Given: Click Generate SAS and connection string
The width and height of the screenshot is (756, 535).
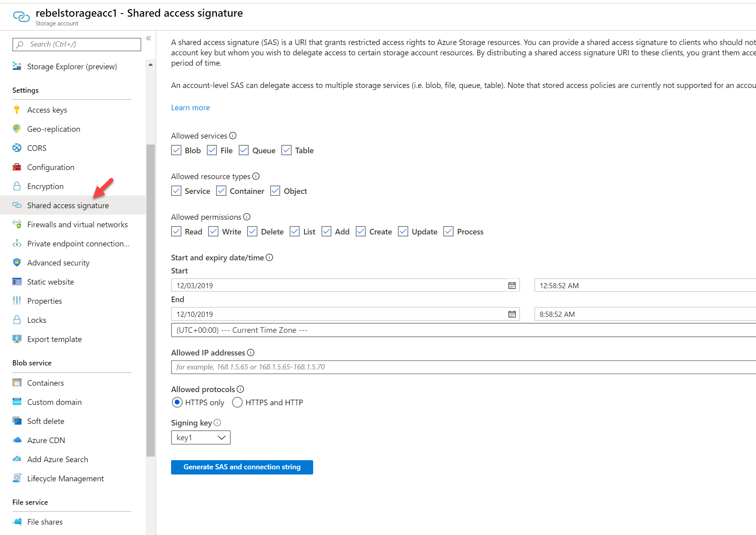Looking at the screenshot, I should (x=242, y=467).
